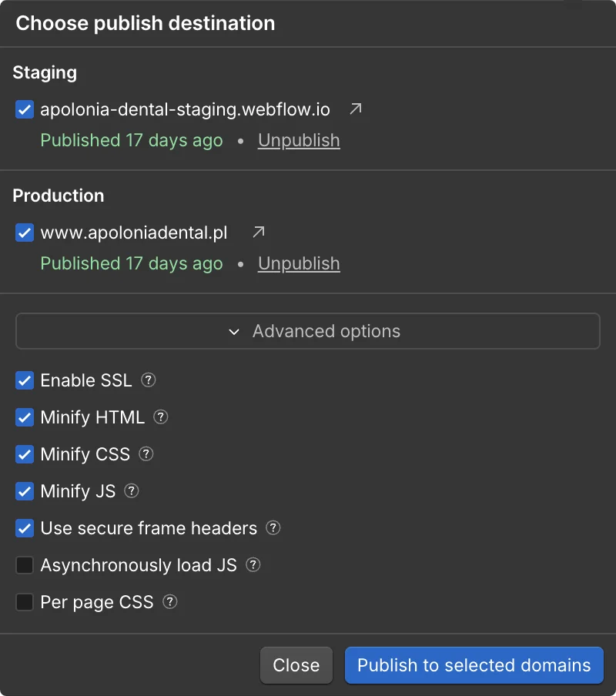
Task: Open staging site external link arrow
Action: [x=356, y=109]
